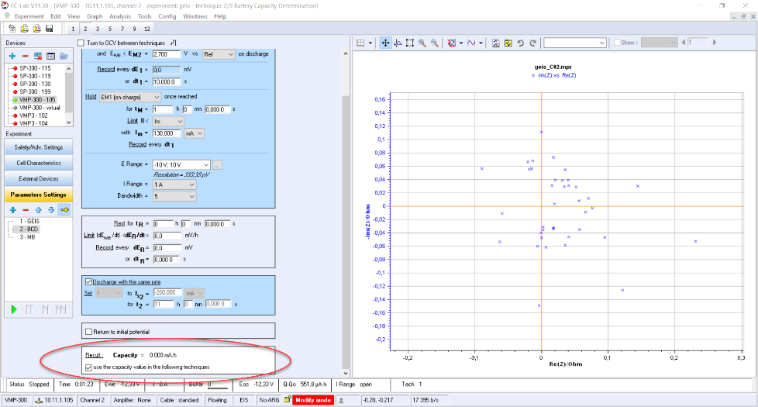Click the New experiment toolbar icon
The height and width of the screenshot is (407, 758).
[x=12, y=29]
